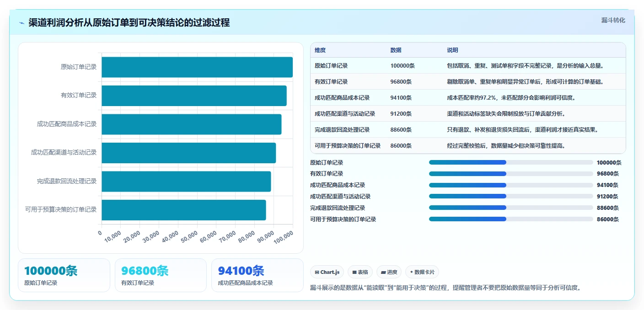The height and width of the screenshot is (310, 644).
Task: Click description starting 包括取消、重复、测试单
Action: click(x=526, y=66)
